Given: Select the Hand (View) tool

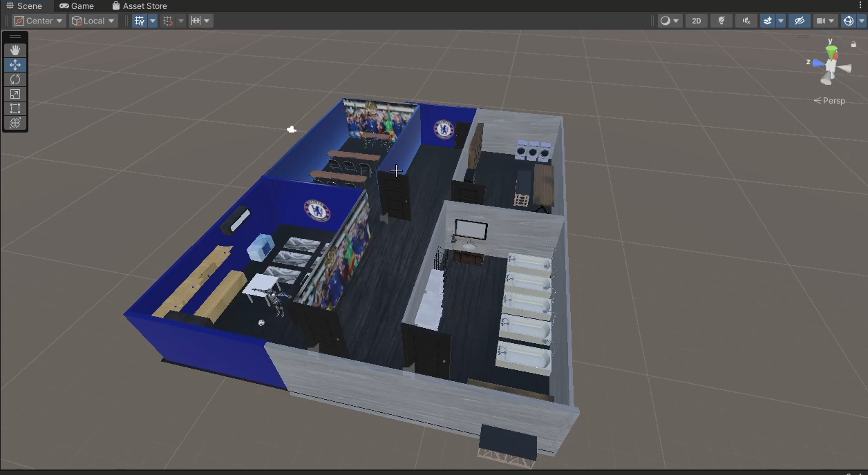Looking at the screenshot, I should 15,50.
